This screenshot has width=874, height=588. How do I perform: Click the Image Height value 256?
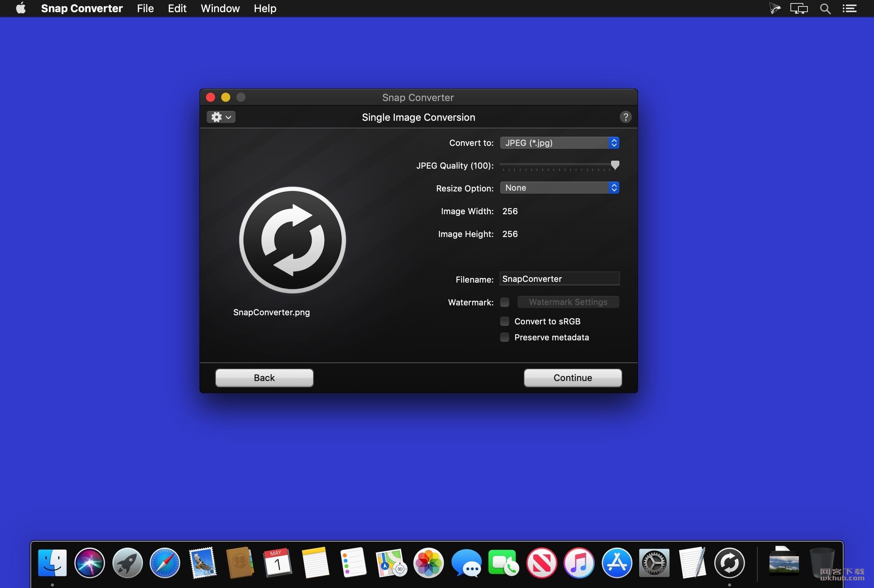[510, 234]
